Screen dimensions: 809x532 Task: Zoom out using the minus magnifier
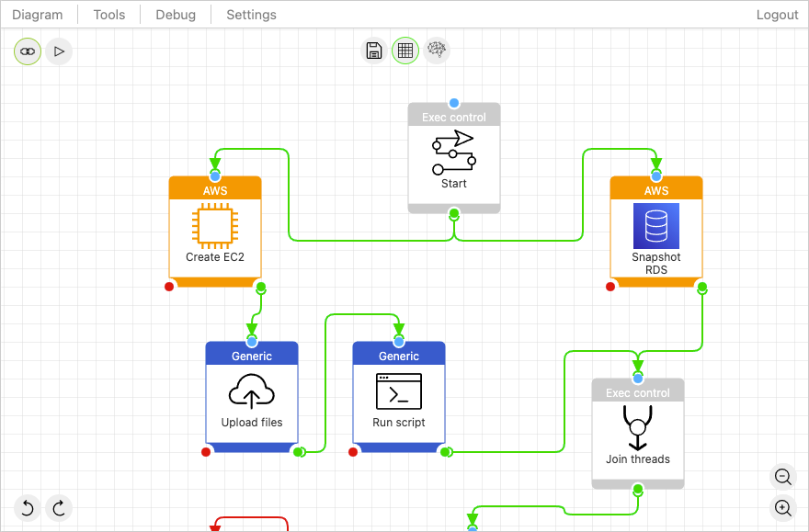[783, 476]
